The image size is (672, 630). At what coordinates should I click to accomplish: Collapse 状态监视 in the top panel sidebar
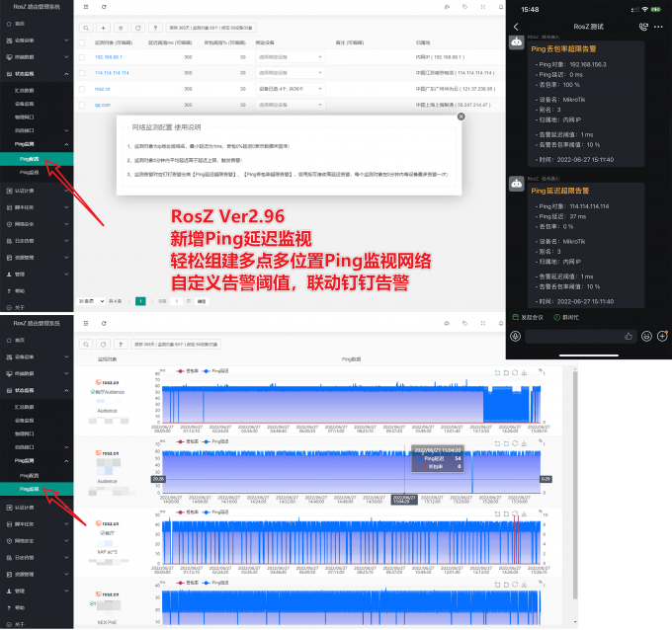tap(37, 74)
